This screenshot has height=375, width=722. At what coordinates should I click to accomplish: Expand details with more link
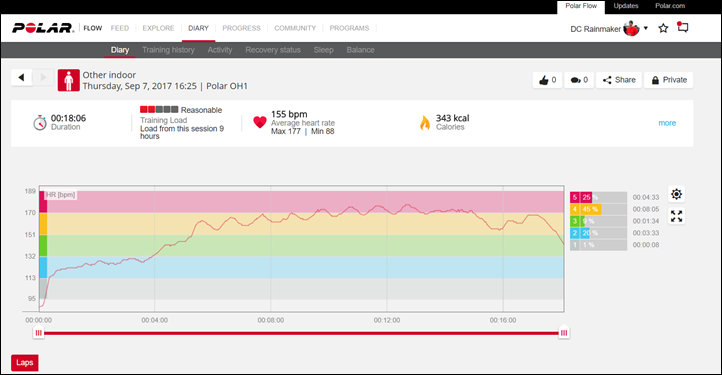pyautogui.click(x=667, y=123)
